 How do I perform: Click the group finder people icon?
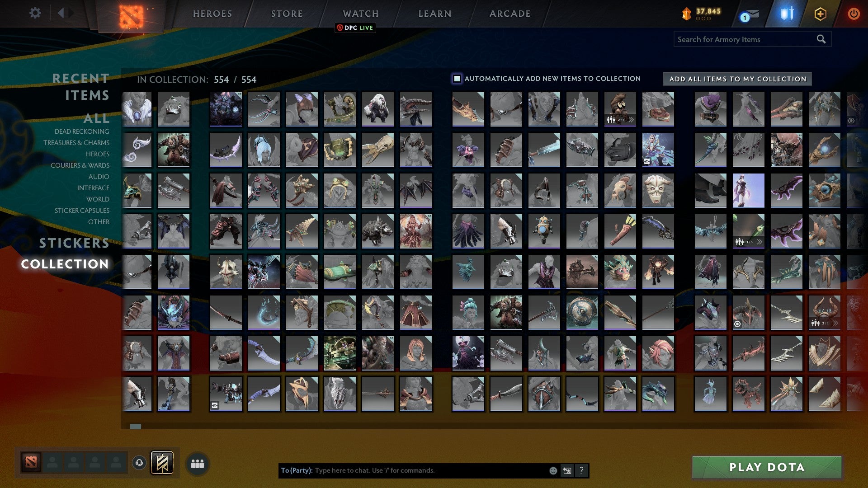197,463
